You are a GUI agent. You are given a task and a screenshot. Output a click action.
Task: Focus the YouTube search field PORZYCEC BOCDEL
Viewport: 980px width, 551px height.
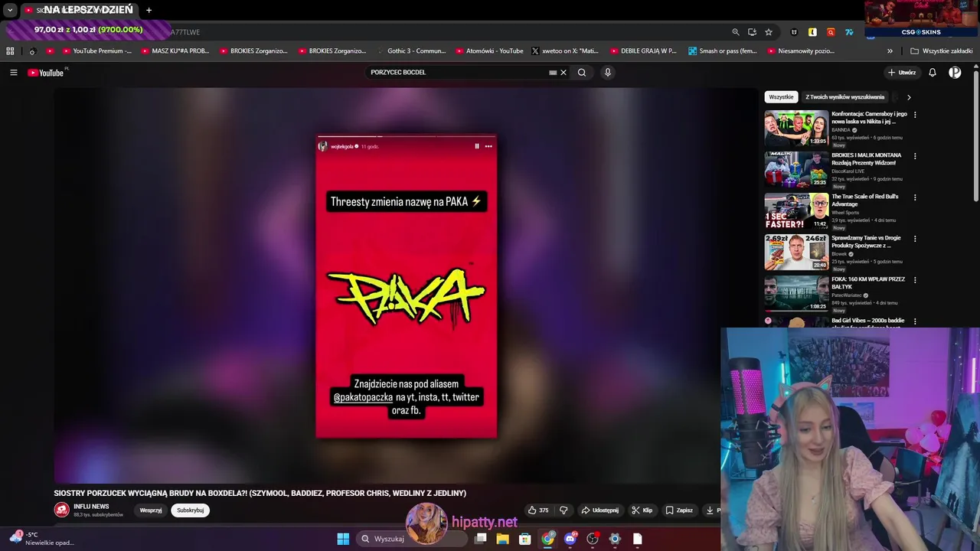click(x=459, y=73)
